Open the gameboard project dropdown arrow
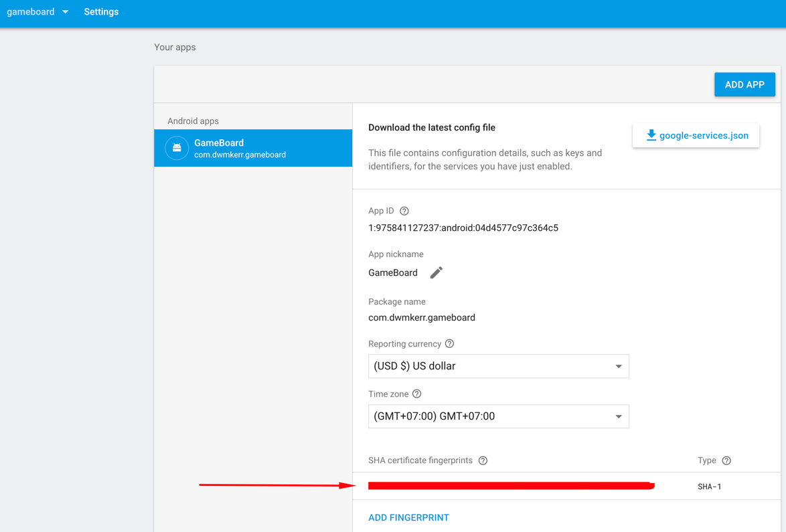 65,12
